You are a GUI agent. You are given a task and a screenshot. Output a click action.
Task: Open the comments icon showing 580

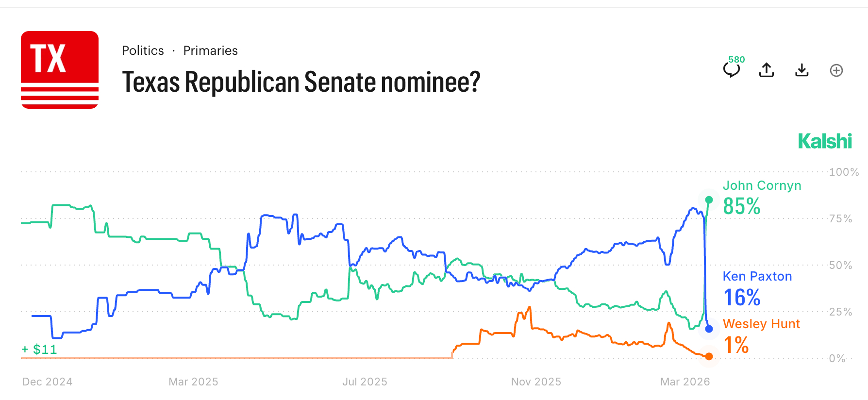(732, 70)
